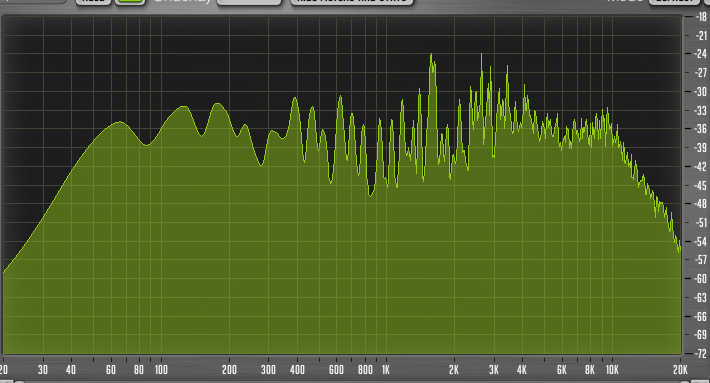The height and width of the screenshot is (383, 710).
Task: Click the 20K label on frequency axis
Action: point(680,370)
